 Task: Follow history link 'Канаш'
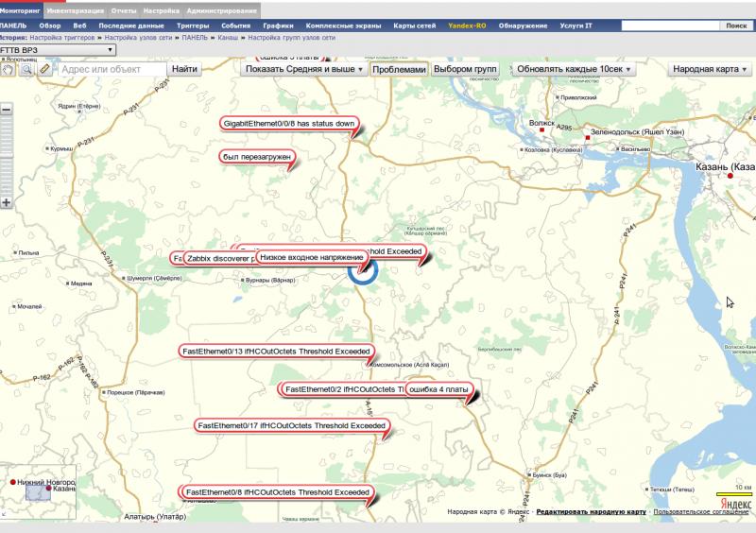click(x=228, y=38)
